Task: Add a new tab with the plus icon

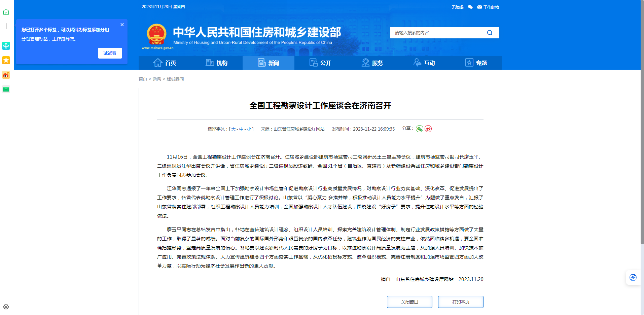Action: (6, 26)
